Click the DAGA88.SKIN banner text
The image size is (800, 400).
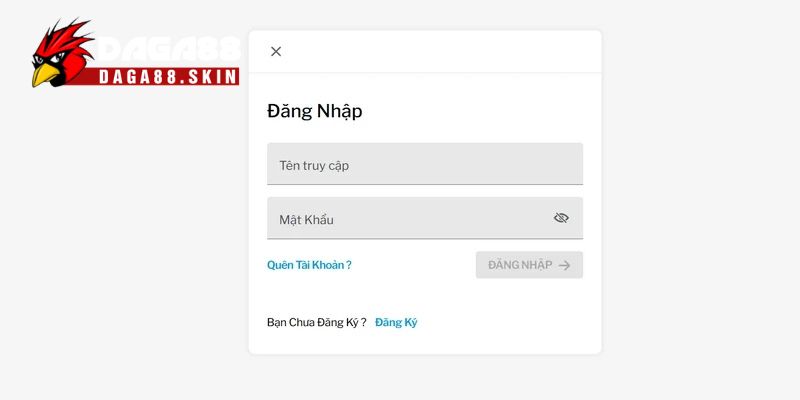coord(168,77)
